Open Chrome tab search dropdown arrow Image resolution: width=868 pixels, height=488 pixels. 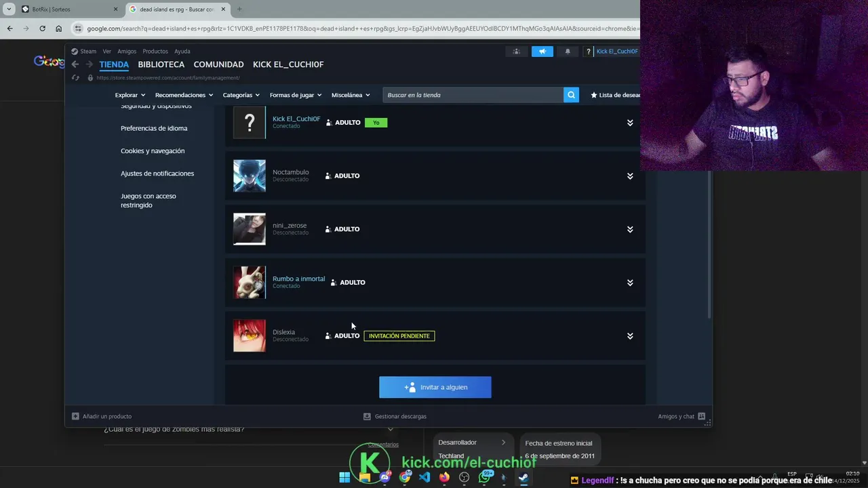point(9,9)
